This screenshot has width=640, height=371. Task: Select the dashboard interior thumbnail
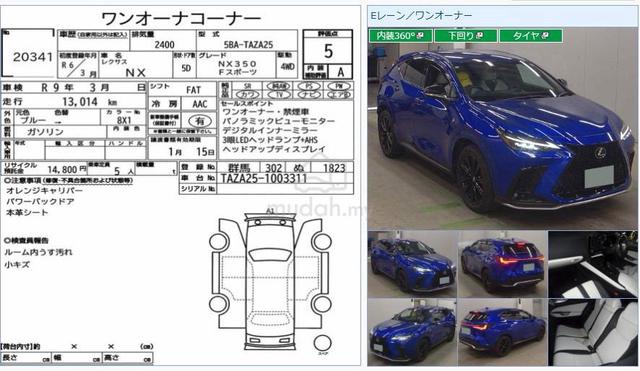[593, 264]
